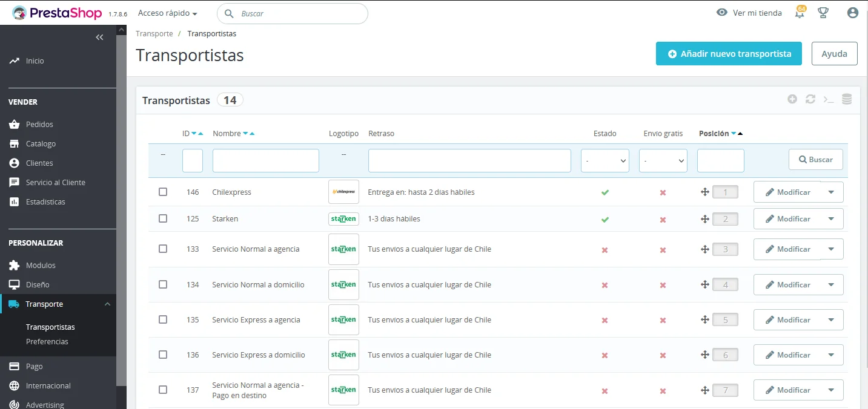The height and width of the screenshot is (409, 868).
Task: Click the refresh icon on Transportistas panel
Action: pyautogui.click(x=810, y=99)
